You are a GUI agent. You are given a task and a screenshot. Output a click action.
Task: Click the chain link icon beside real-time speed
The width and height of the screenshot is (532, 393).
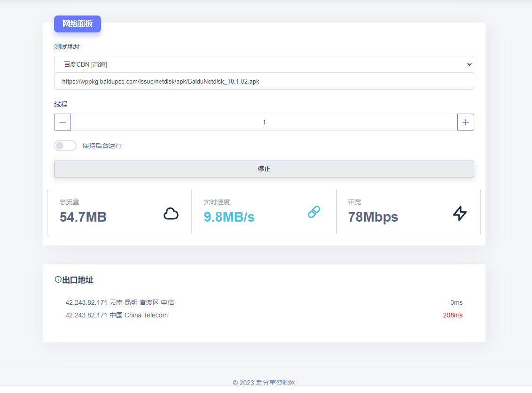click(314, 212)
